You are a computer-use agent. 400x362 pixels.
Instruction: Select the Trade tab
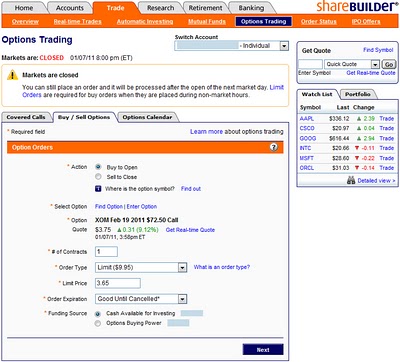click(x=115, y=8)
